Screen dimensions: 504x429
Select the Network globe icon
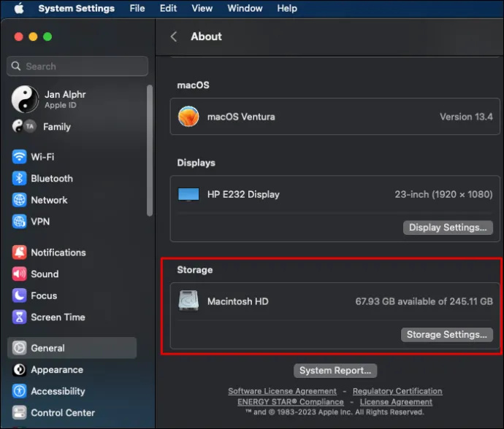coord(19,200)
